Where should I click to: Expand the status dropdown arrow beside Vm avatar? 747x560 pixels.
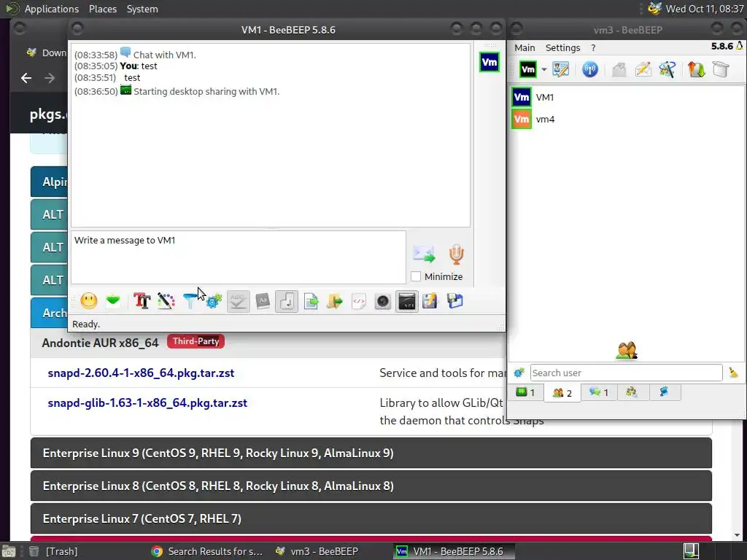coord(543,69)
